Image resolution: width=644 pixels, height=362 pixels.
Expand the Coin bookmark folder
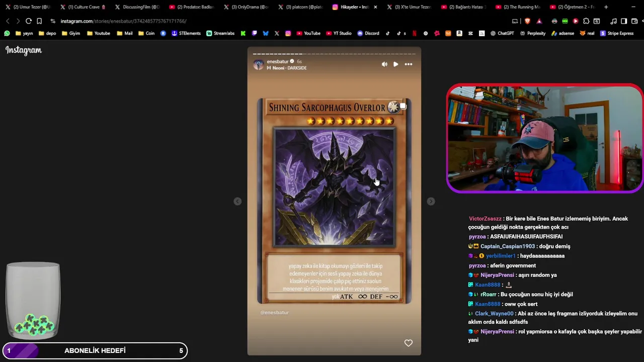146,33
